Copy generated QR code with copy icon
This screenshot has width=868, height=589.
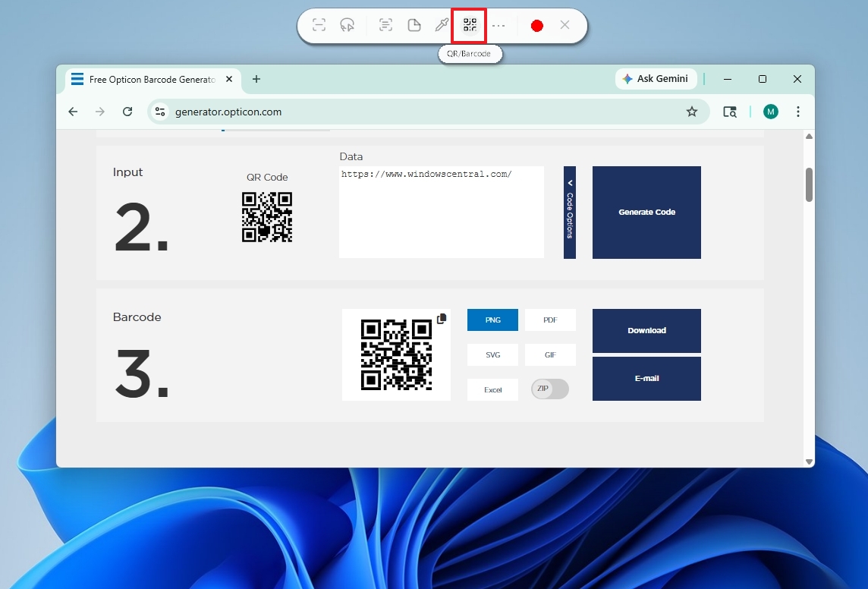tap(442, 319)
